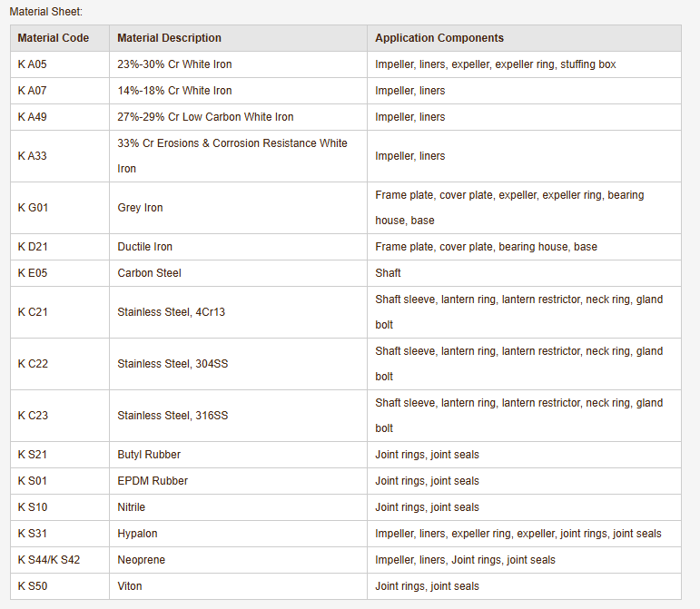Viewport: 700px width, 609px height.
Task: Click the Ductile Iron description cell
Action: pos(144,247)
